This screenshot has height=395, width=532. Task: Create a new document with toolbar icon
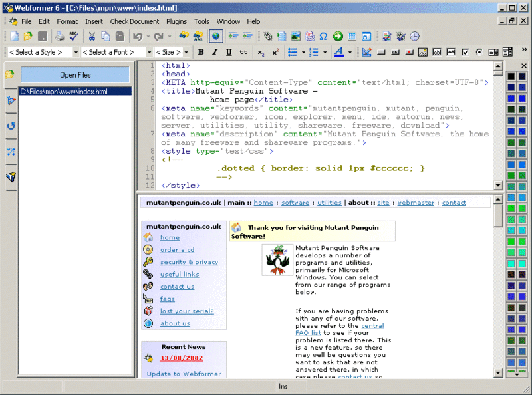(x=14, y=36)
